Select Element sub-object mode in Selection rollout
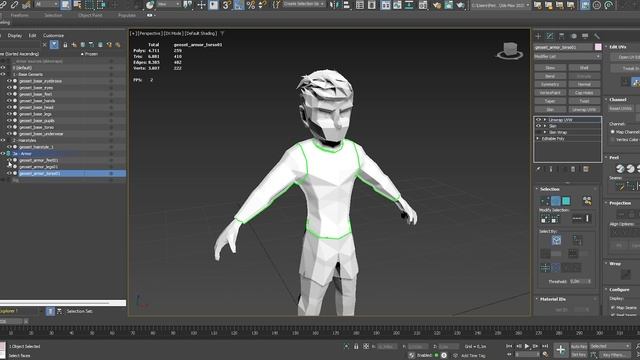The width and height of the screenshot is (640, 360). [566, 201]
